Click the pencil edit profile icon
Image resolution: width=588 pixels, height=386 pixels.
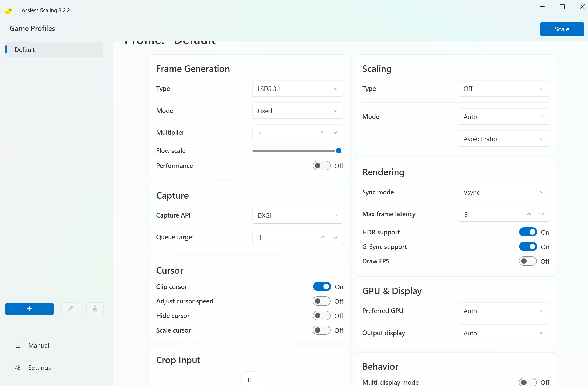(x=70, y=309)
